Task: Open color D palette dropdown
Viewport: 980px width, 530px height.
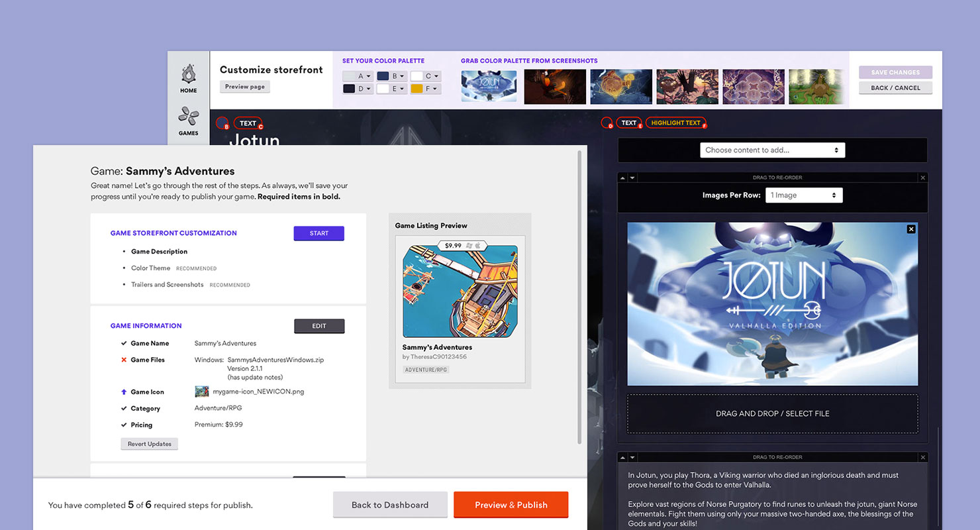Action: tap(358, 89)
